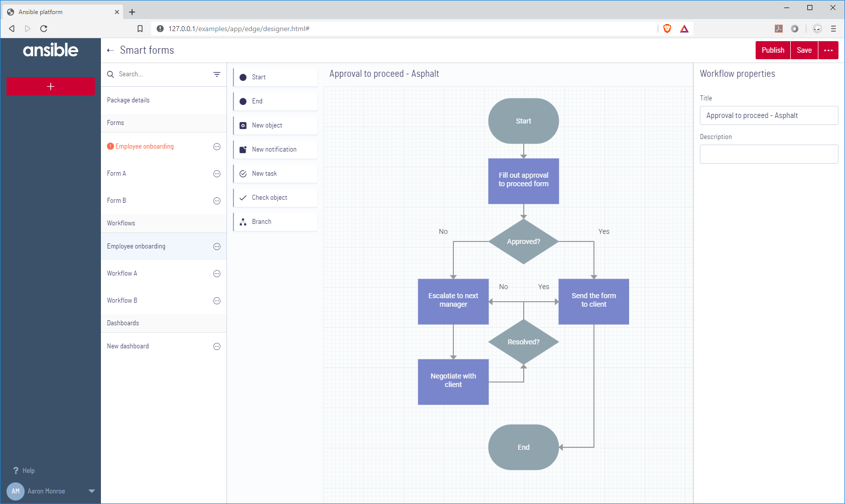The width and height of the screenshot is (845, 504).
Task: Click the Description input field
Action: 769,154
